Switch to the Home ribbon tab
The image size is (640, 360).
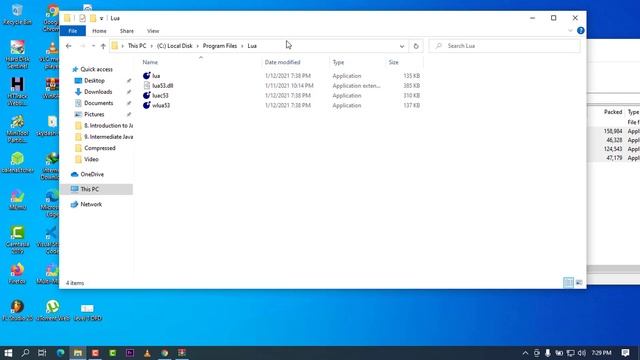click(99, 31)
